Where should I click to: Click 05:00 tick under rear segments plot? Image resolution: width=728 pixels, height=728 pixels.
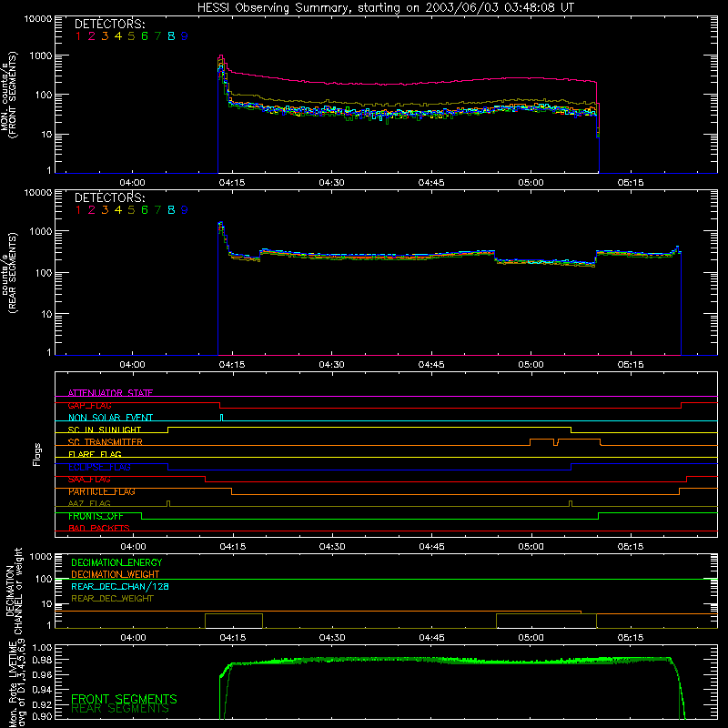(531, 365)
